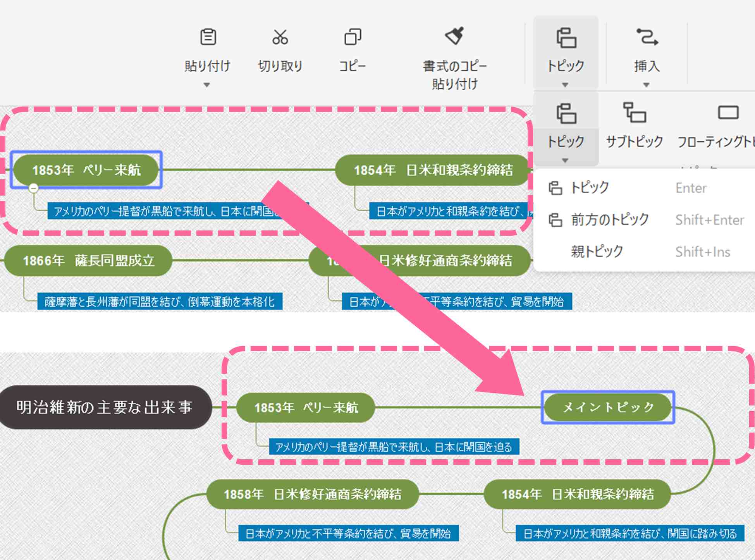The height and width of the screenshot is (560, 755).
Task: Click the icon beside トピック menu entry
Action: pyautogui.click(x=555, y=188)
